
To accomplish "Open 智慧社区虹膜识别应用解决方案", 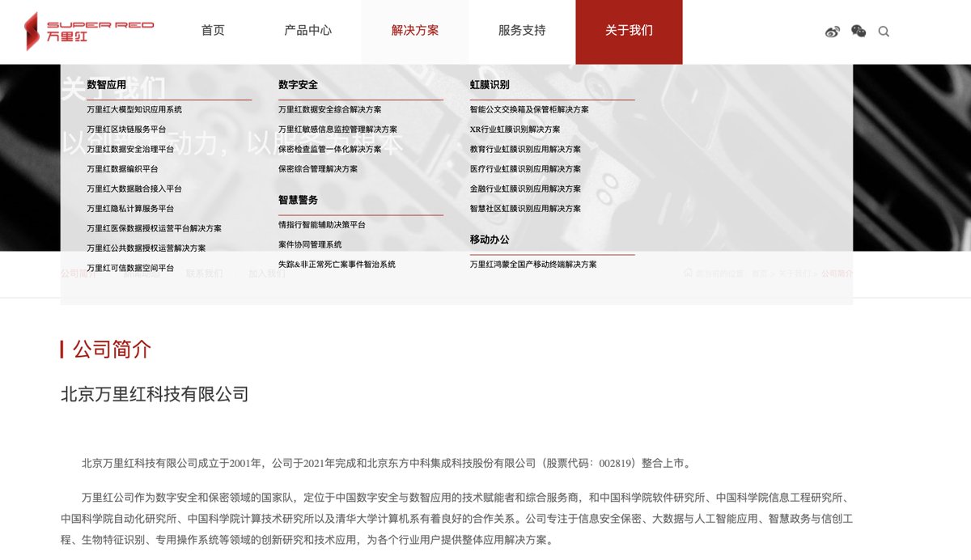I will pos(526,209).
